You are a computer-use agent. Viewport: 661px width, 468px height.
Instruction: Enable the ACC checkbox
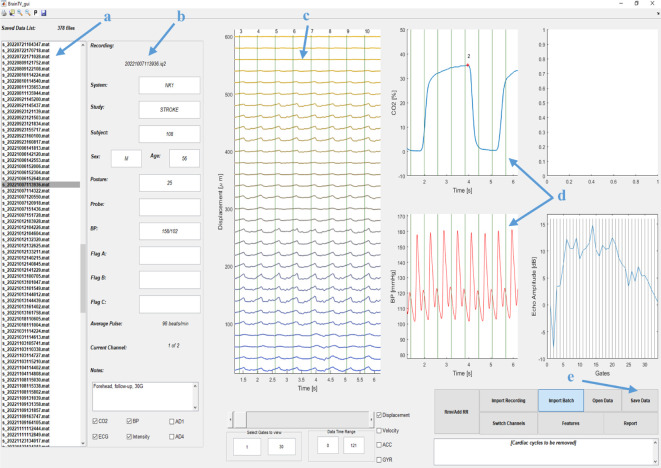point(379,445)
